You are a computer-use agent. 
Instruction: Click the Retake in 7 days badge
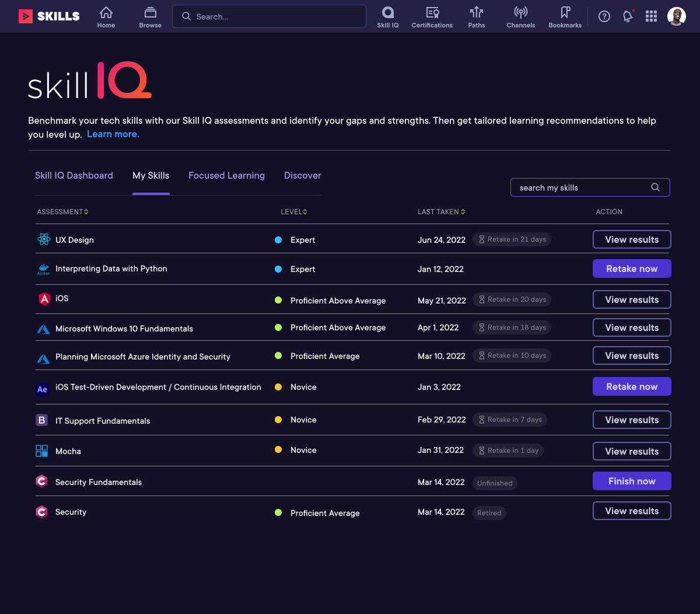click(x=510, y=420)
